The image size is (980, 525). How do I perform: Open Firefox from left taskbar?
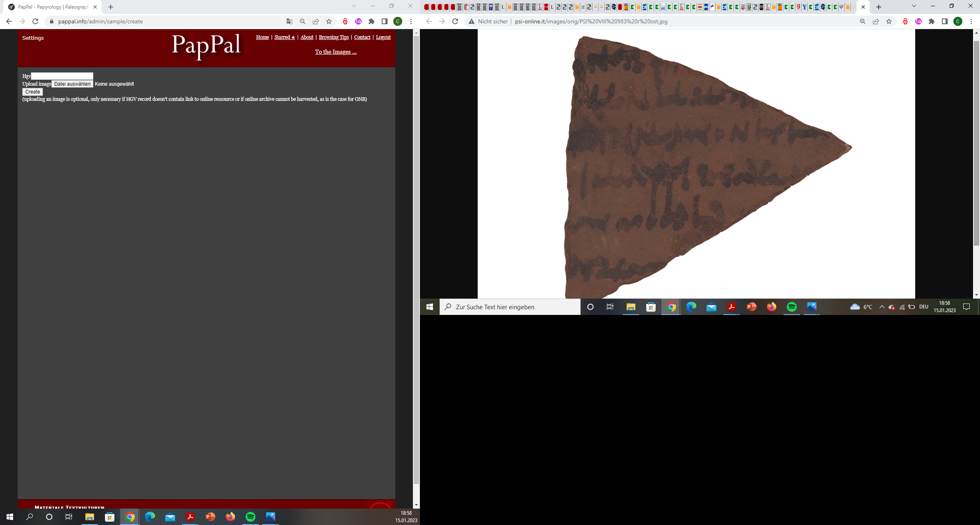pyautogui.click(x=230, y=517)
